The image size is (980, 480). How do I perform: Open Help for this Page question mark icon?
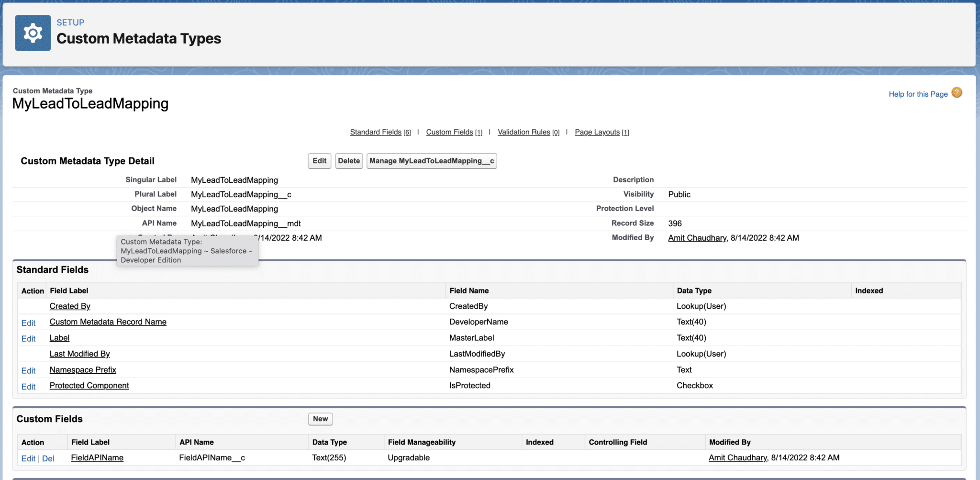[956, 93]
